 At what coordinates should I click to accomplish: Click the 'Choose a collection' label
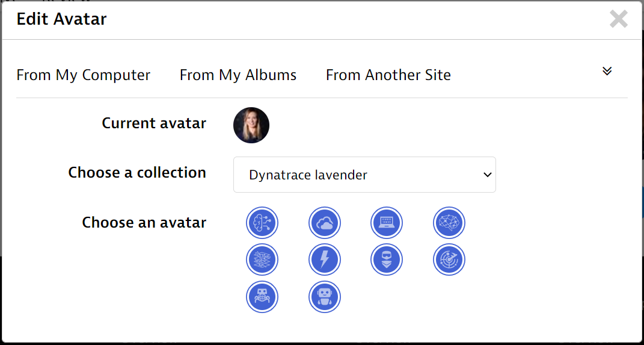click(137, 173)
